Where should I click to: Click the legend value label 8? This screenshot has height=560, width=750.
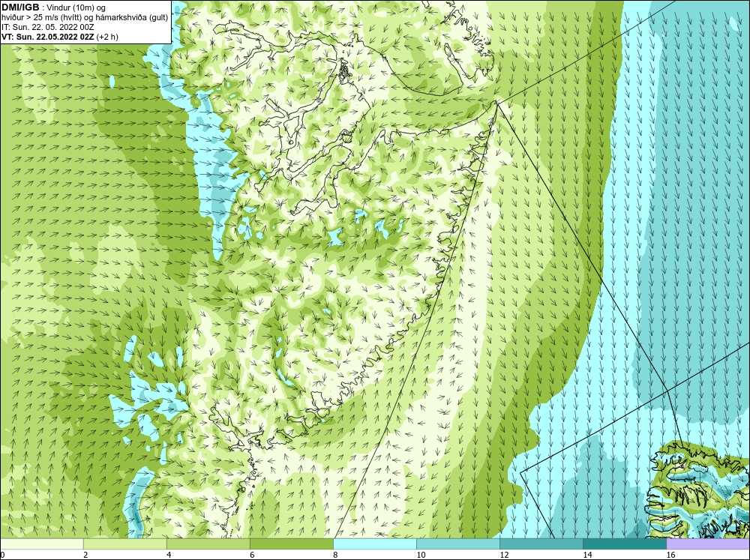click(x=336, y=555)
